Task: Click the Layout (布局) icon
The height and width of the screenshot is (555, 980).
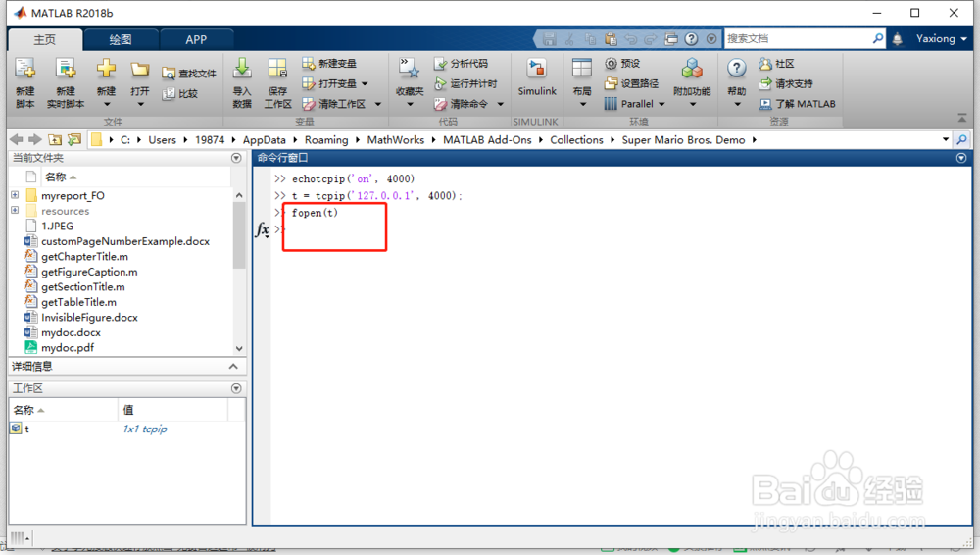Action: pyautogui.click(x=582, y=69)
